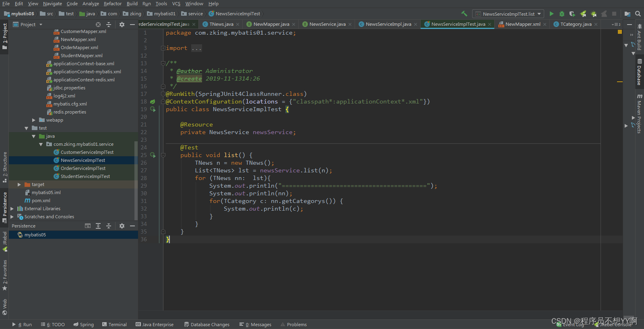644x329 pixels.
Task: Toggle fold for import block
Action: [163, 48]
